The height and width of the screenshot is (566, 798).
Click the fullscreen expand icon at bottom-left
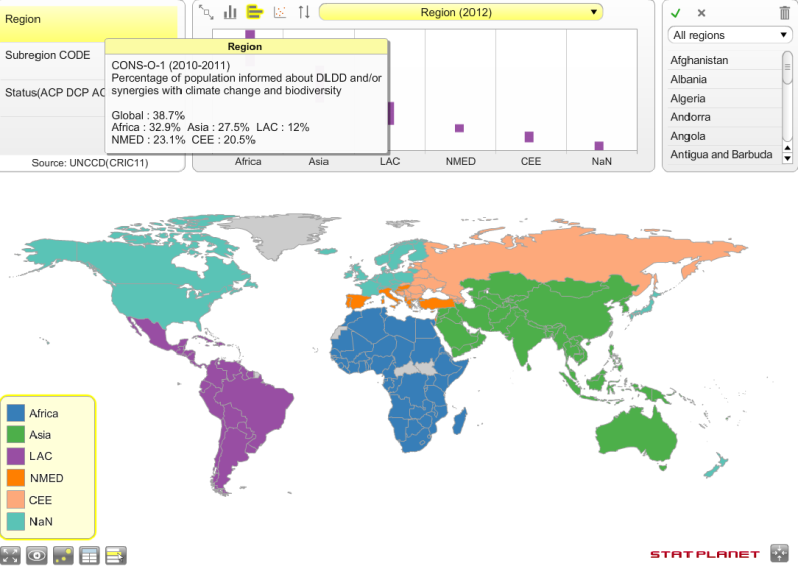point(10,555)
